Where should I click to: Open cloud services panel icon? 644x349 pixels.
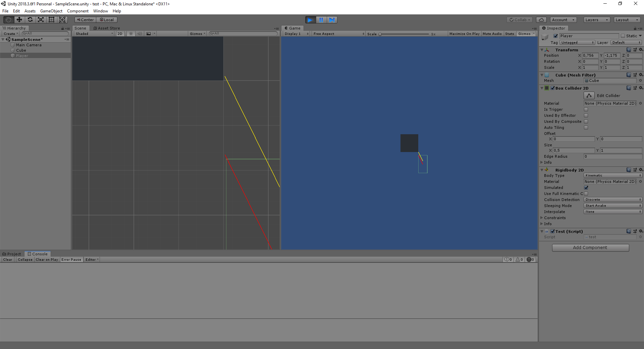pyautogui.click(x=541, y=20)
